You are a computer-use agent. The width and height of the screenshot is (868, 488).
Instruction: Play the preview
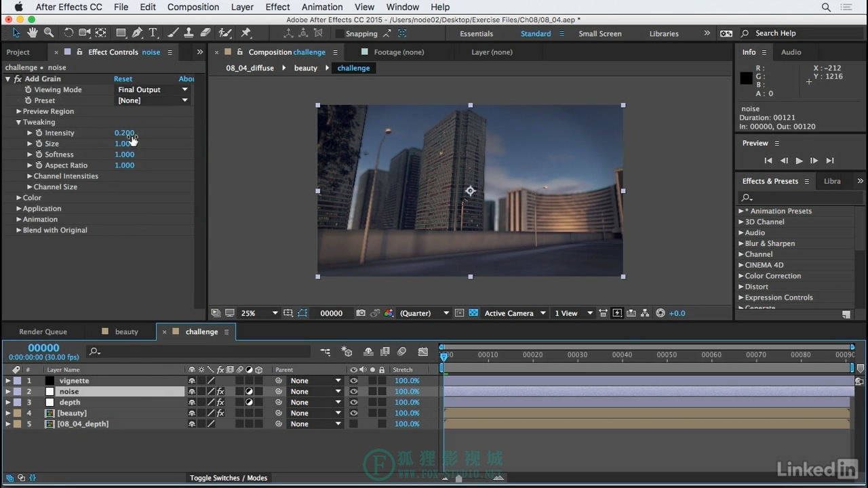point(799,161)
